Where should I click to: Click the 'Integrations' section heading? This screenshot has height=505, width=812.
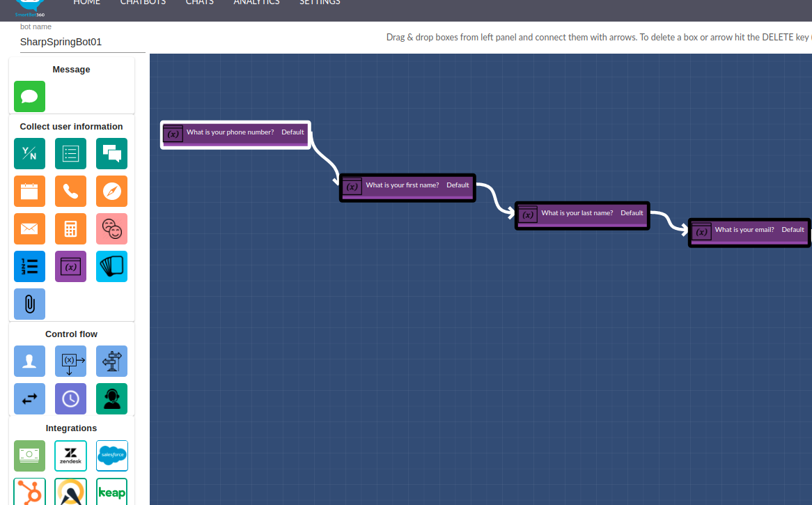point(72,428)
